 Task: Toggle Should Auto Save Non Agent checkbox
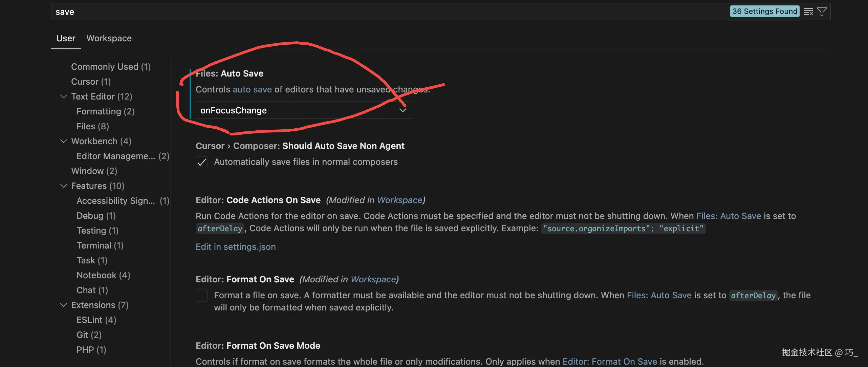(x=202, y=163)
